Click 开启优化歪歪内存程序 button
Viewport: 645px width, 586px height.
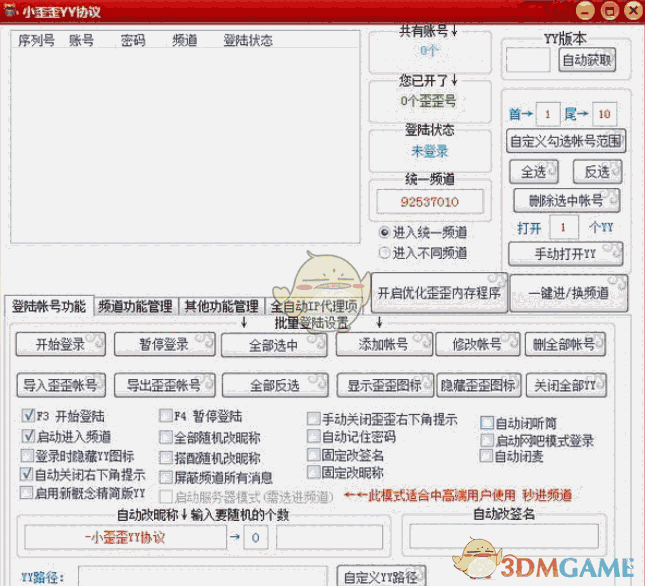439,293
